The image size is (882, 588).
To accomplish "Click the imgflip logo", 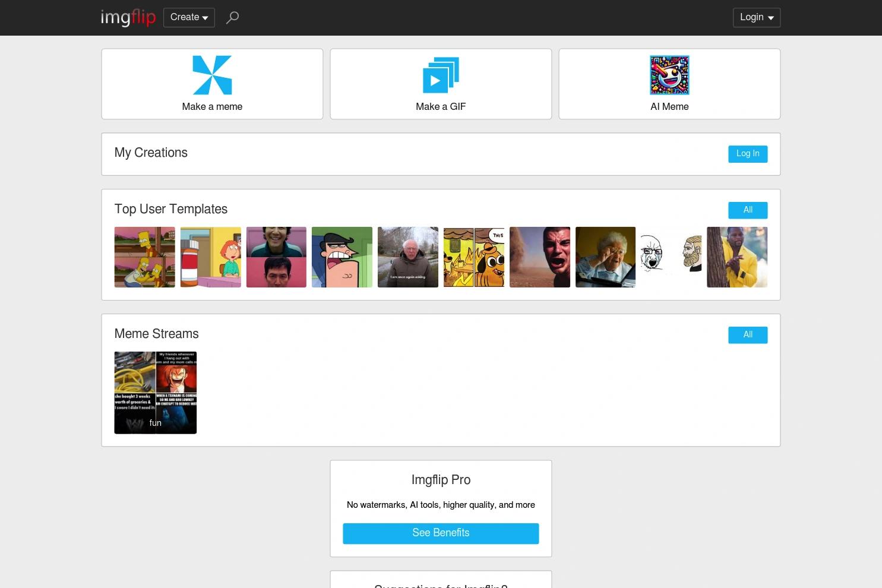I will point(128,18).
